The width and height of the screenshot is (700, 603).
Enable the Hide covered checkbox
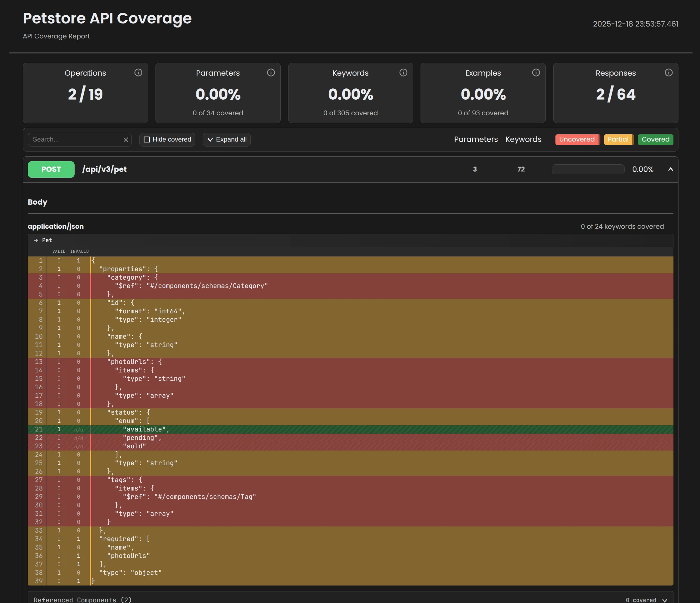147,139
